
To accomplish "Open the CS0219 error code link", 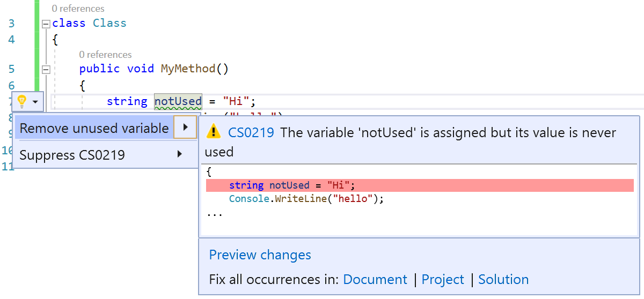I will (251, 133).
